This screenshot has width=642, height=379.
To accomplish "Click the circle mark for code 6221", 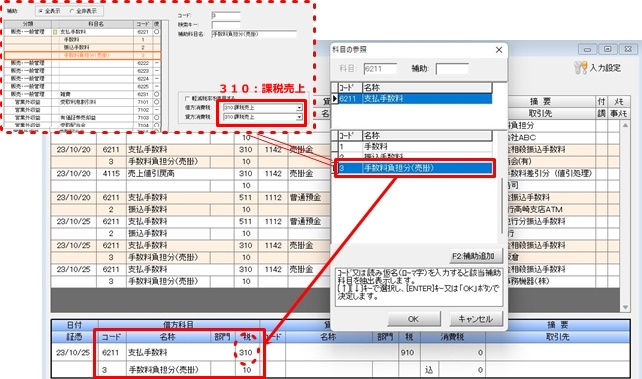I will (156, 32).
